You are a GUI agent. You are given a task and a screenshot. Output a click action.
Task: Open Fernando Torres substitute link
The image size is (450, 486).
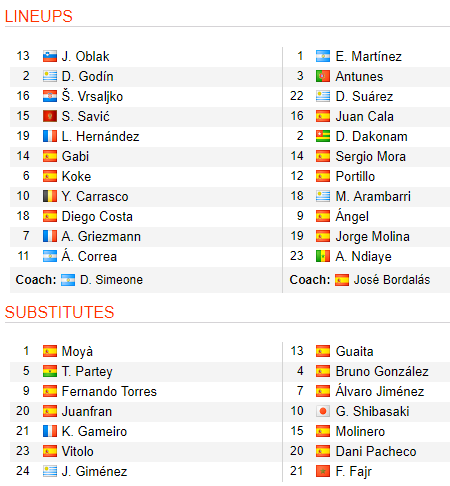(x=109, y=391)
